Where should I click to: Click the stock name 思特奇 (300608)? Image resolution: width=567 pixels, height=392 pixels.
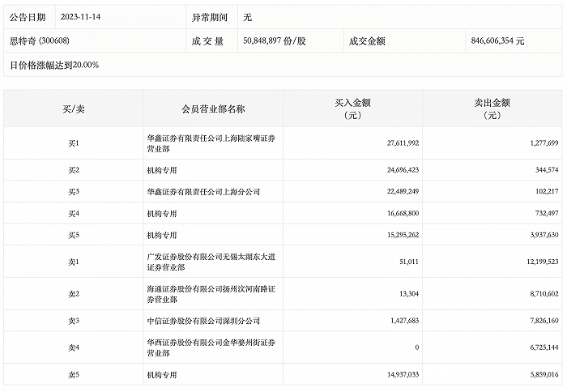[40, 40]
